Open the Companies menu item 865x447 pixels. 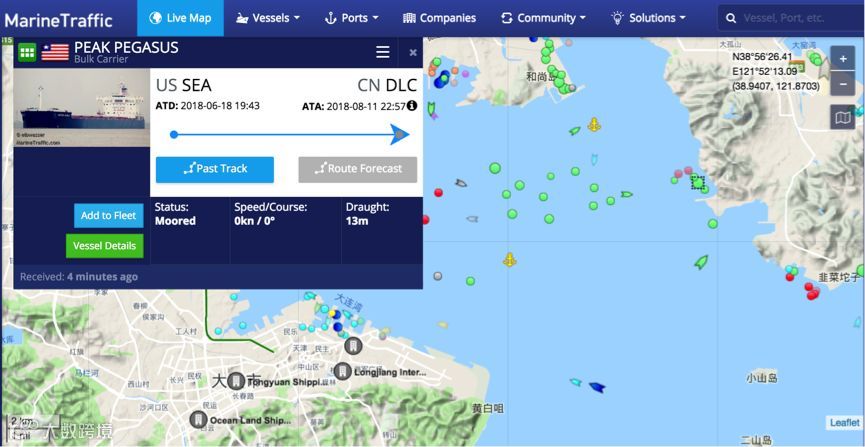point(440,18)
